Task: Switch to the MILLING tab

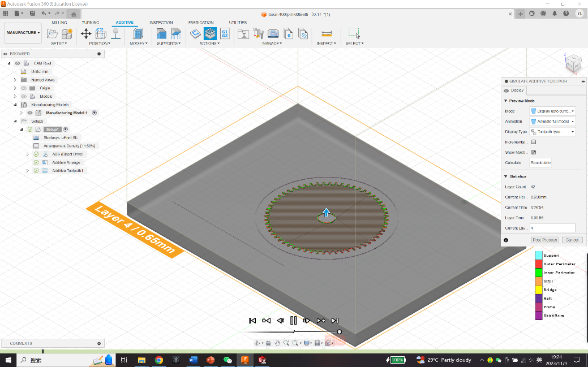Action: [x=59, y=23]
